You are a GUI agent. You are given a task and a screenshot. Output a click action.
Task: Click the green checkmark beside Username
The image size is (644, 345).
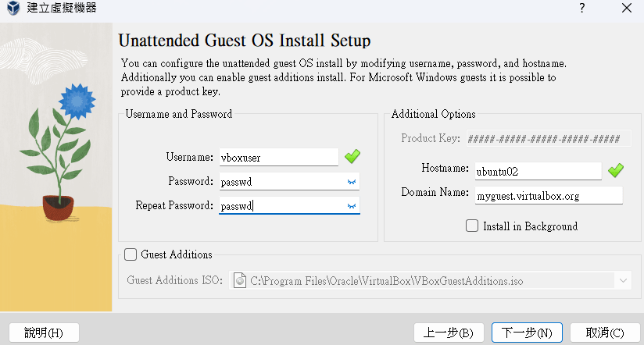[x=352, y=156]
